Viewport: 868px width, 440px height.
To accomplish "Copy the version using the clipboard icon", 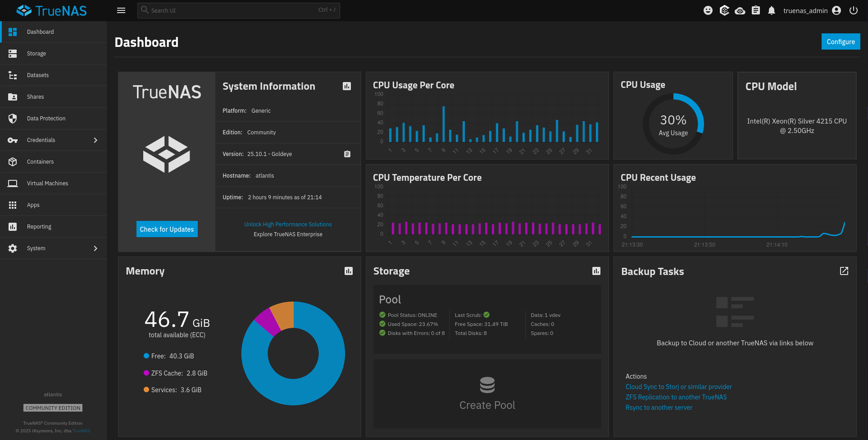I will [x=347, y=154].
